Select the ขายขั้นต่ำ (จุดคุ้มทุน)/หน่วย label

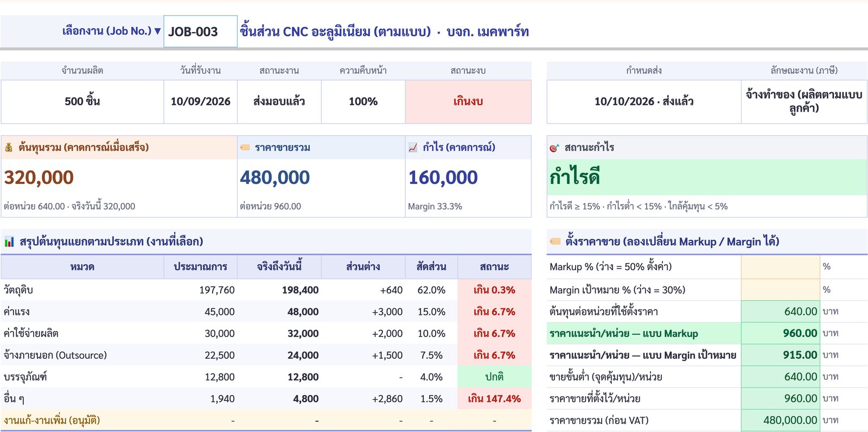[x=606, y=377]
